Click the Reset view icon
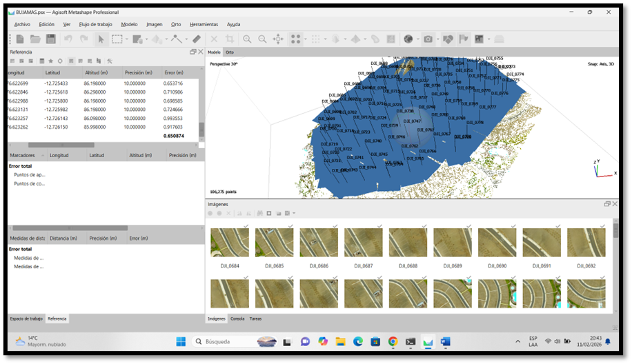 [x=278, y=39]
